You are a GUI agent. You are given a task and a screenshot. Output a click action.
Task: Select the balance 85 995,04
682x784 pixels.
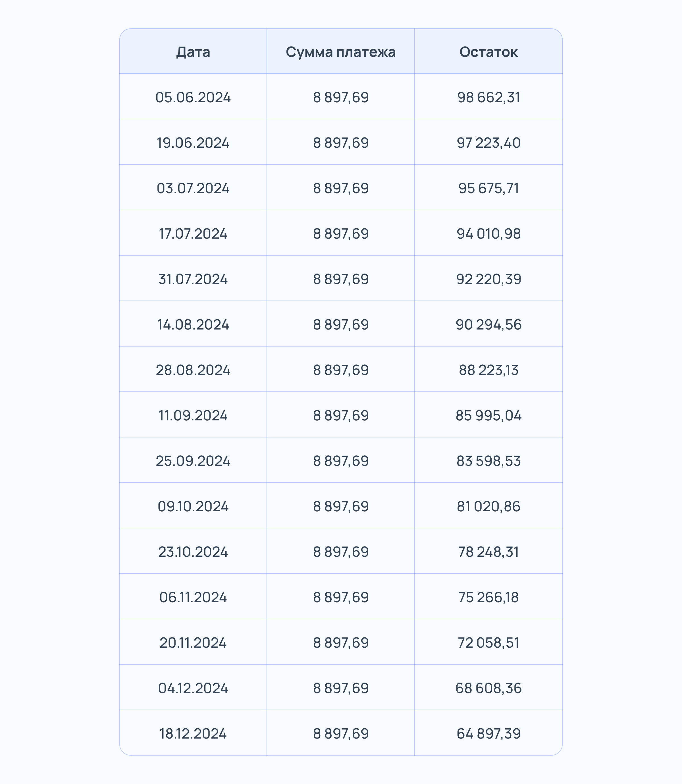(488, 415)
